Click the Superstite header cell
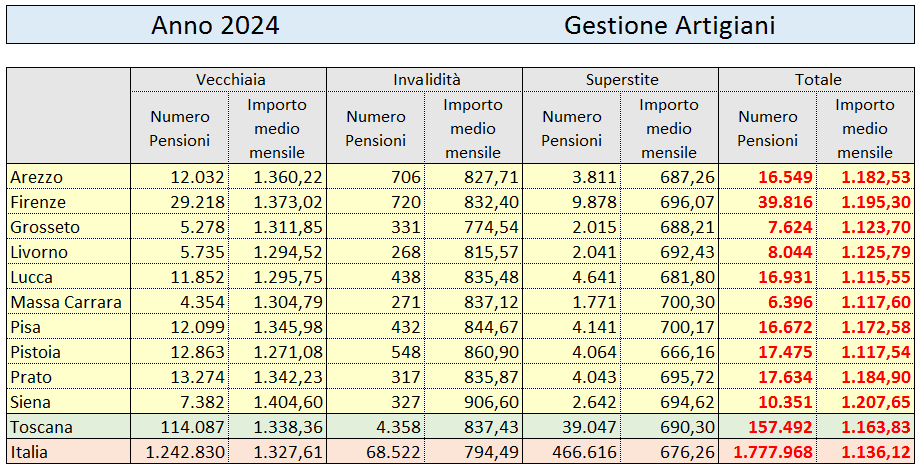920x470 pixels. point(621,80)
